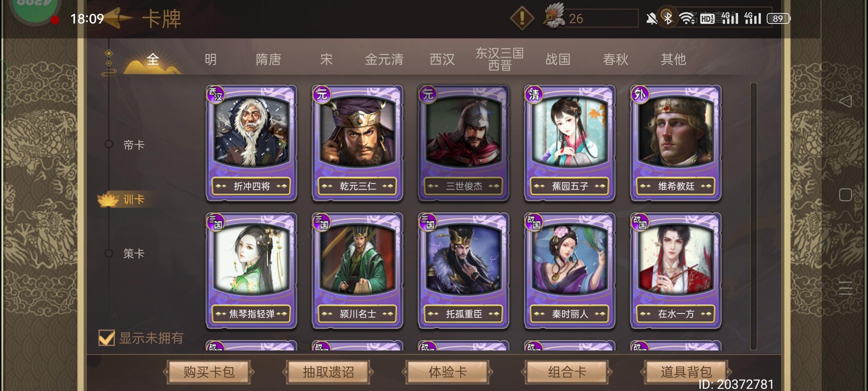Open the Android recent apps menu lines

point(846,288)
